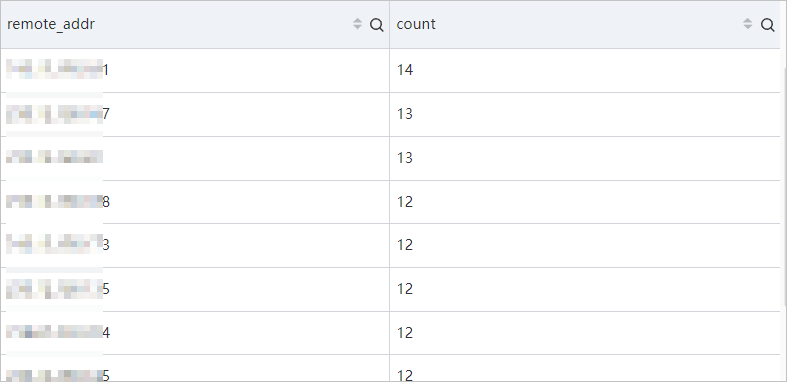Sort remote_addr ascending via up arrow

pos(357,21)
